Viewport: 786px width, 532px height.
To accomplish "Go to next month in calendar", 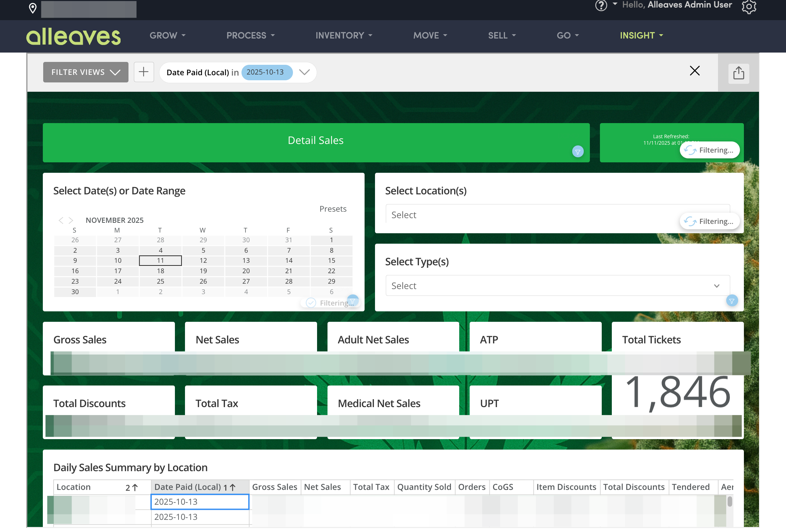I will pos(71,220).
